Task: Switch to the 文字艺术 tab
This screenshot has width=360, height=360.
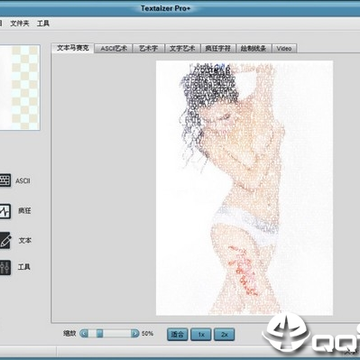Action: coord(182,48)
